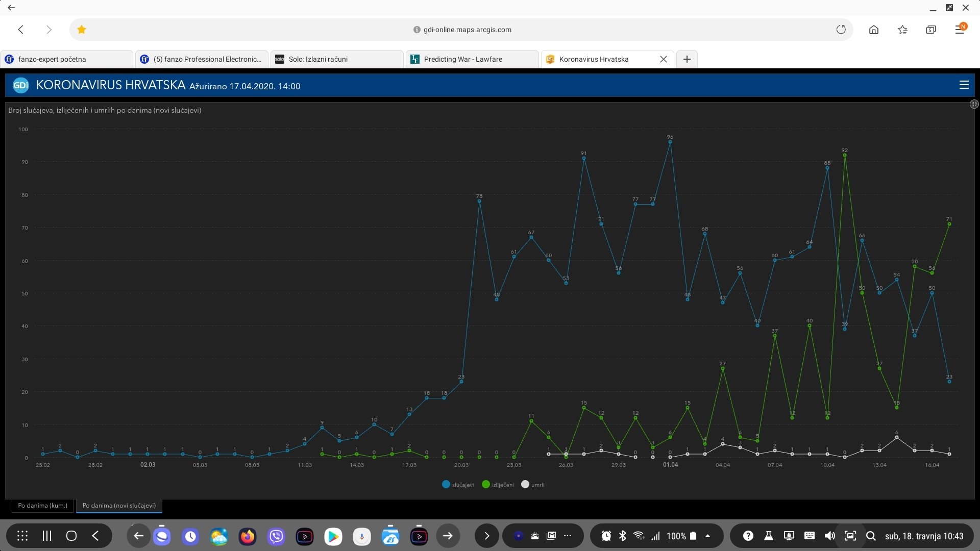Switch to Predicting War - Lawfare tab
This screenshot has height=551, width=980.
463,59
